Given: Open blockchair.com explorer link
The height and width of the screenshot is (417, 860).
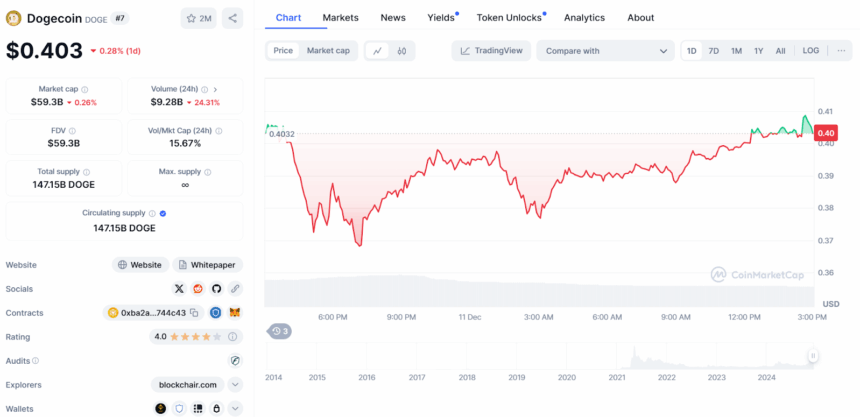Looking at the screenshot, I should pos(188,385).
